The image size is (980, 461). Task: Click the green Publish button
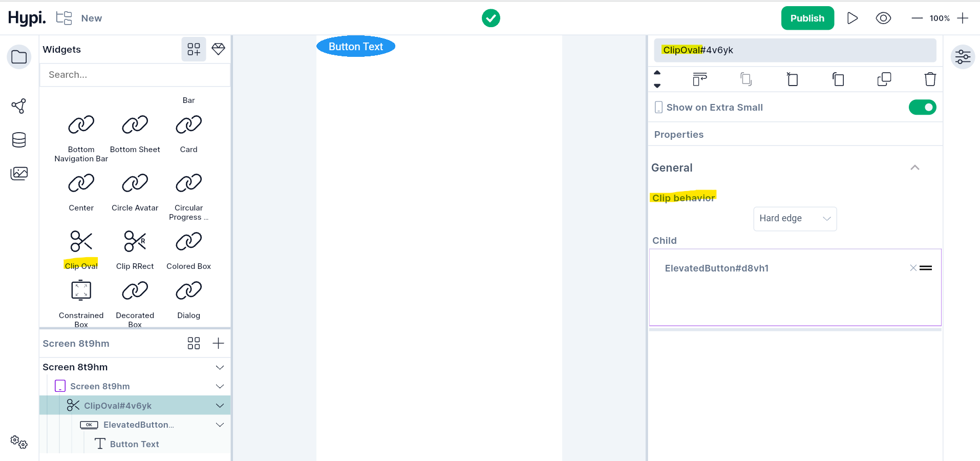pyautogui.click(x=807, y=18)
